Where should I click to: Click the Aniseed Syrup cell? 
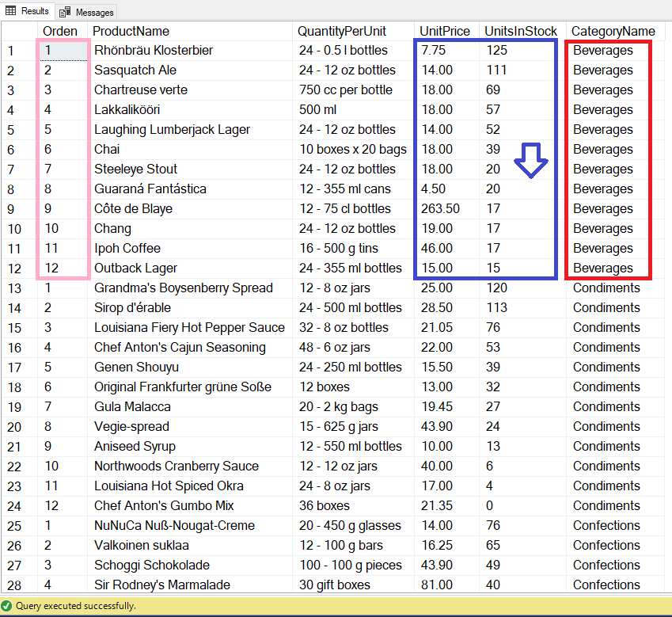click(x=190, y=447)
